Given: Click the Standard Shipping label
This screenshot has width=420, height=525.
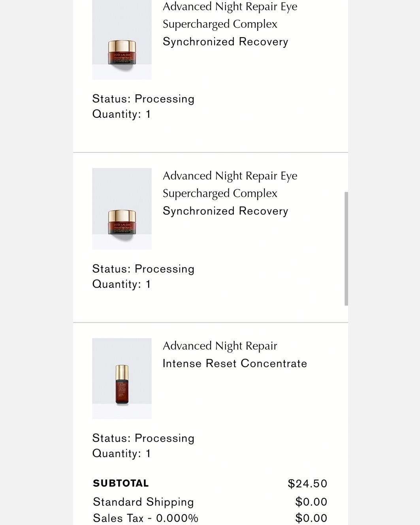Looking at the screenshot, I should 143,502.
